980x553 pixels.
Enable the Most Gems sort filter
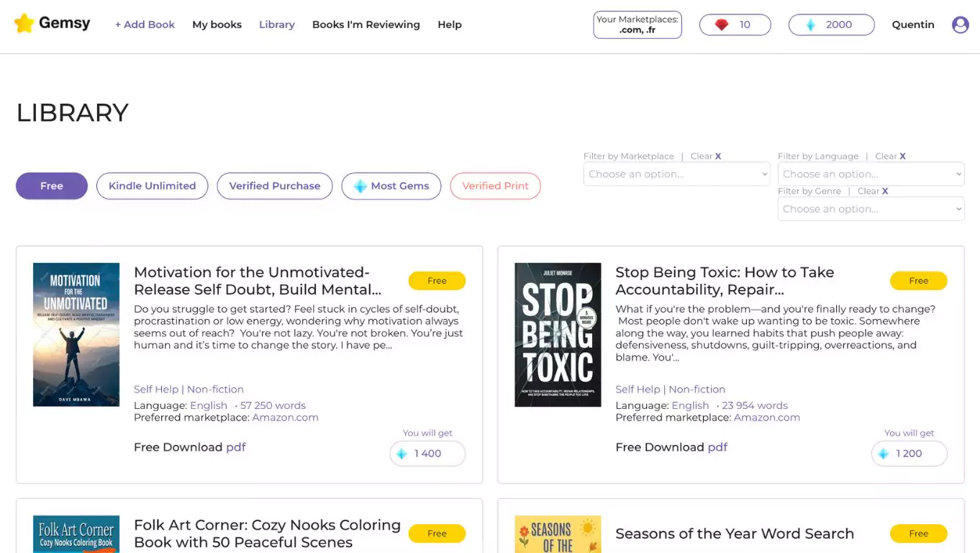point(391,186)
